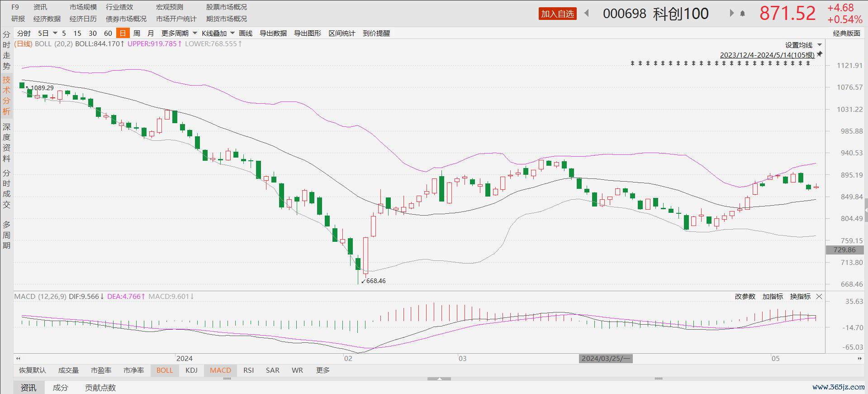Open the 研报 menu item
This screenshot has width=868, height=394.
pyautogui.click(x=18, y=19)
